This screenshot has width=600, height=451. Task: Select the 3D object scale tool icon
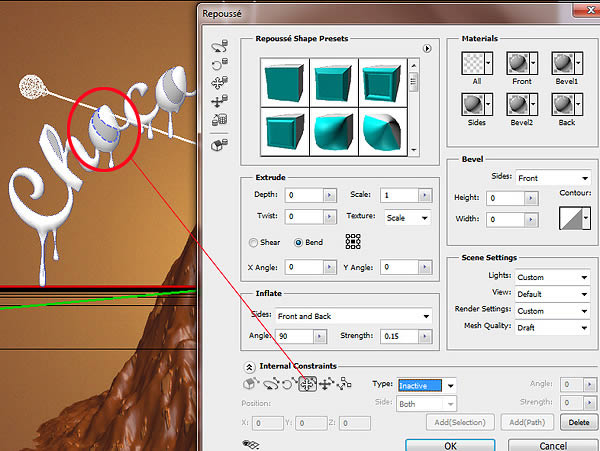[x=220, y=120]
